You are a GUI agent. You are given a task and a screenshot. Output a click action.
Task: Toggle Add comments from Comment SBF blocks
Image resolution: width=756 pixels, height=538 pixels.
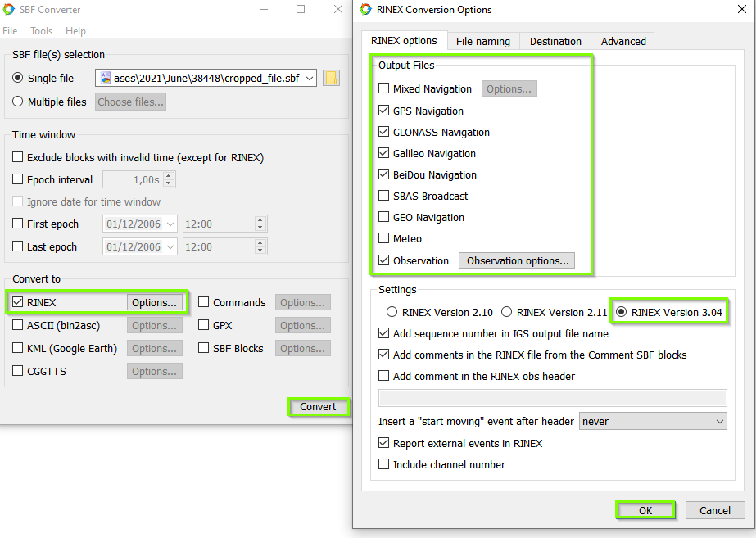coord(384,355)
